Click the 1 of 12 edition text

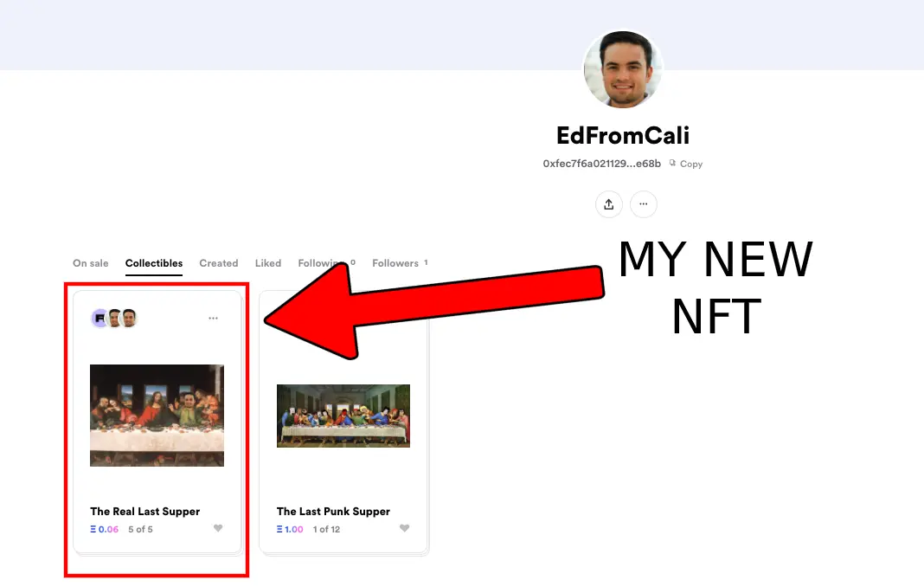[326, 529]
